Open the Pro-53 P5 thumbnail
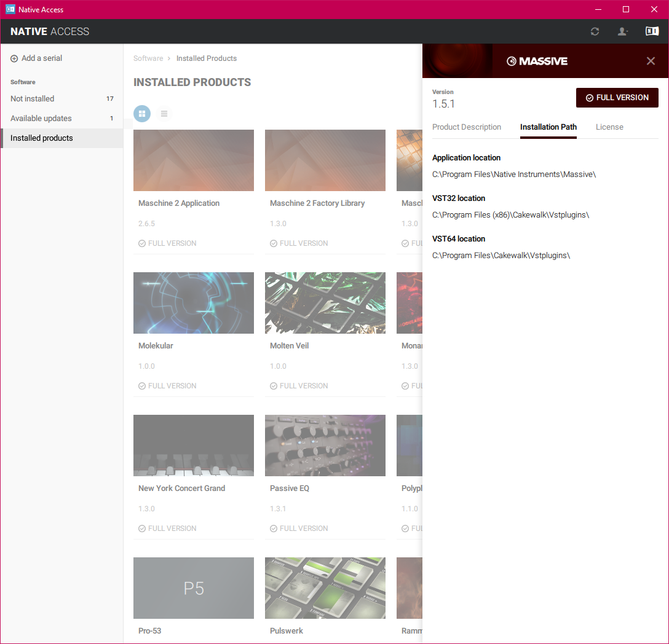This screenshot has width=669, height=644. coord(194,587)
